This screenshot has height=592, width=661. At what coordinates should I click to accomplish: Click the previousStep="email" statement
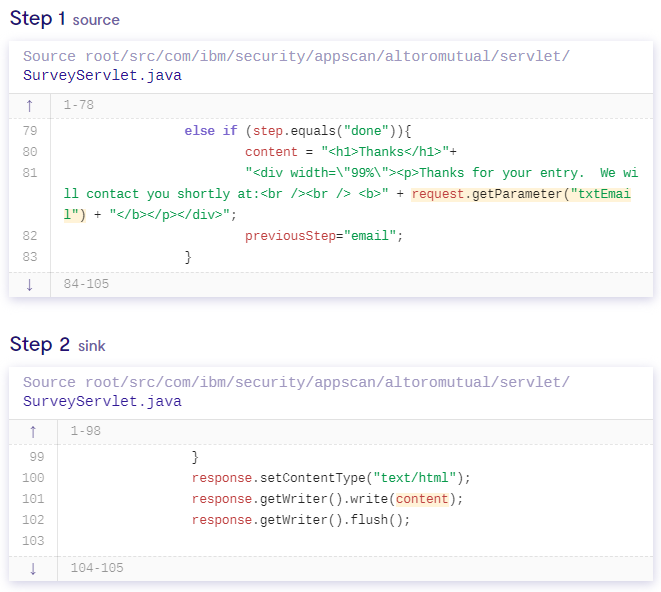(324, 236)
